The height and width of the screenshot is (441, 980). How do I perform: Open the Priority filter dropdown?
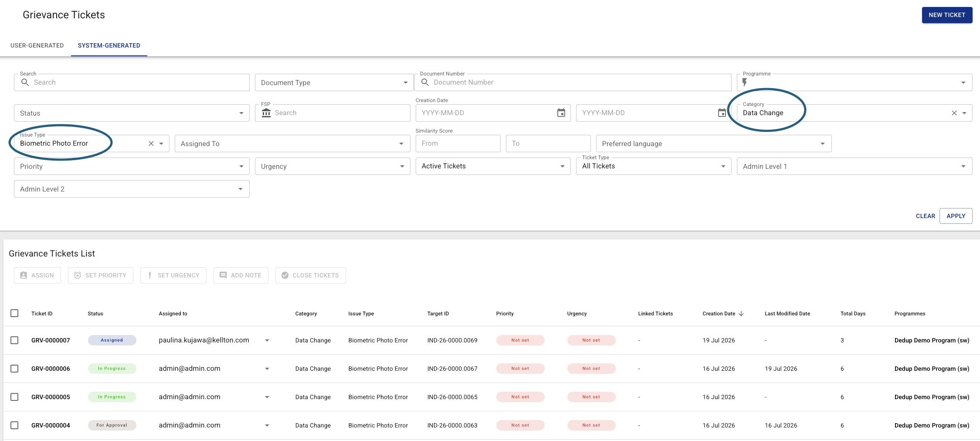pos(132,166)
